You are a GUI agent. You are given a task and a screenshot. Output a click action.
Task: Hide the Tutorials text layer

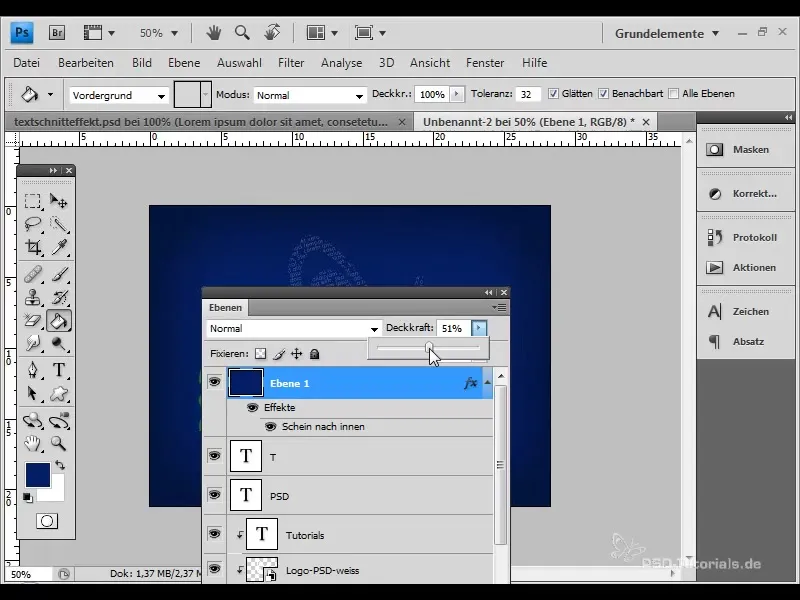click(214, 534)
